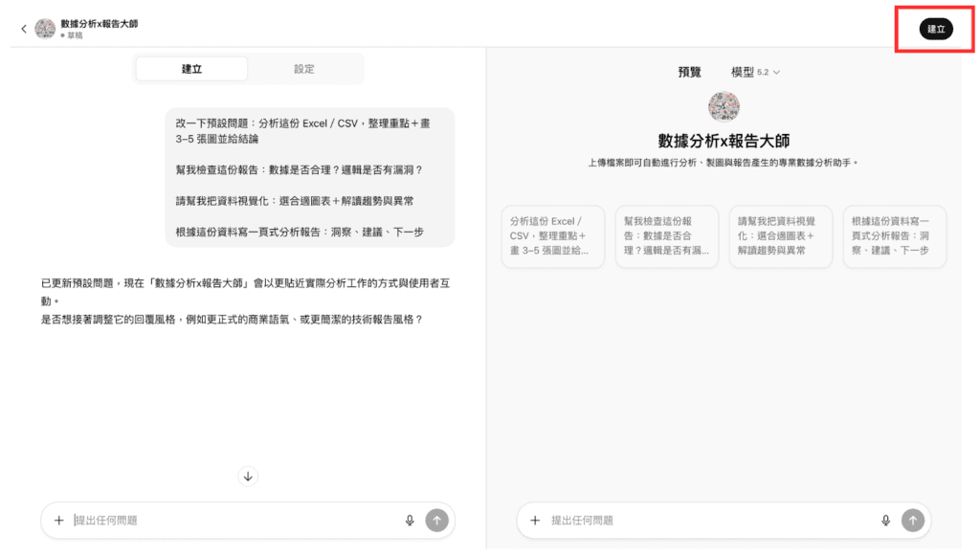Click the microphone icon in left chat input
The image size is (980, 557).
tap(410, 520)
